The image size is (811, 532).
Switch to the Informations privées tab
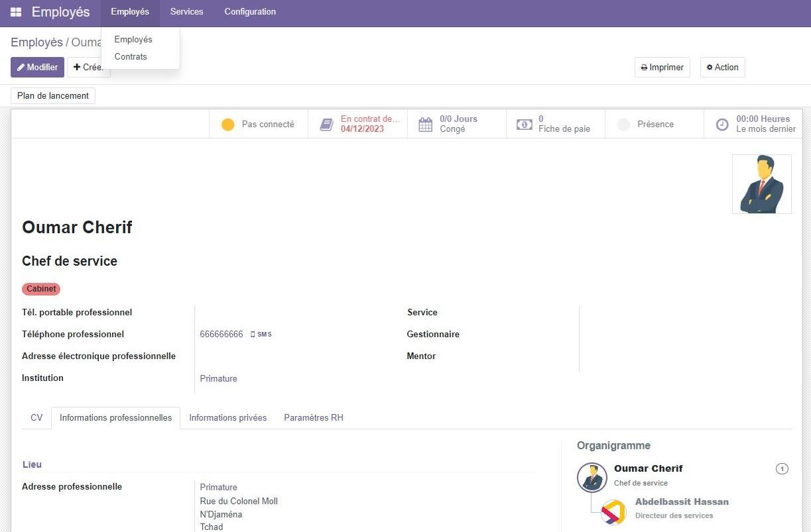pyautogui.click(x=227, y=418)
